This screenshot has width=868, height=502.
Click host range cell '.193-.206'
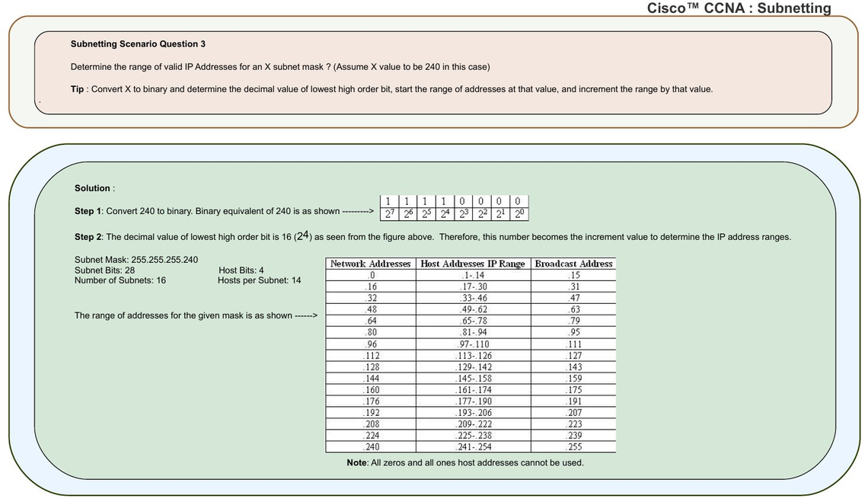[x=474, y=413]
